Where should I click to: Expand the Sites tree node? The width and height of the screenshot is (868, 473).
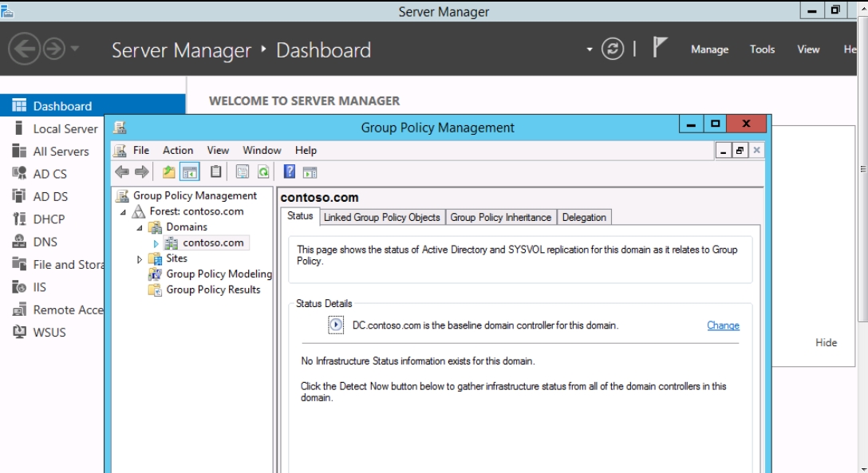pyautogui.click(x=140, y=259)
